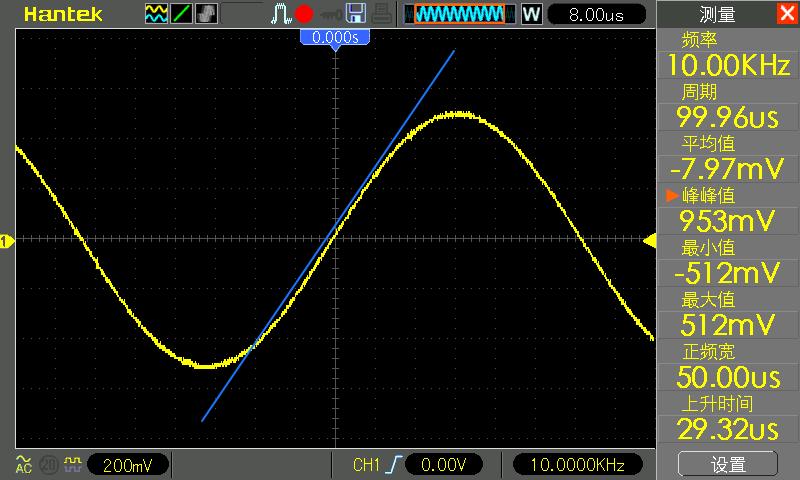Screen dimensions: 800x480
Task: Select the 周期 period measurement
Action: tap(699, 92)
